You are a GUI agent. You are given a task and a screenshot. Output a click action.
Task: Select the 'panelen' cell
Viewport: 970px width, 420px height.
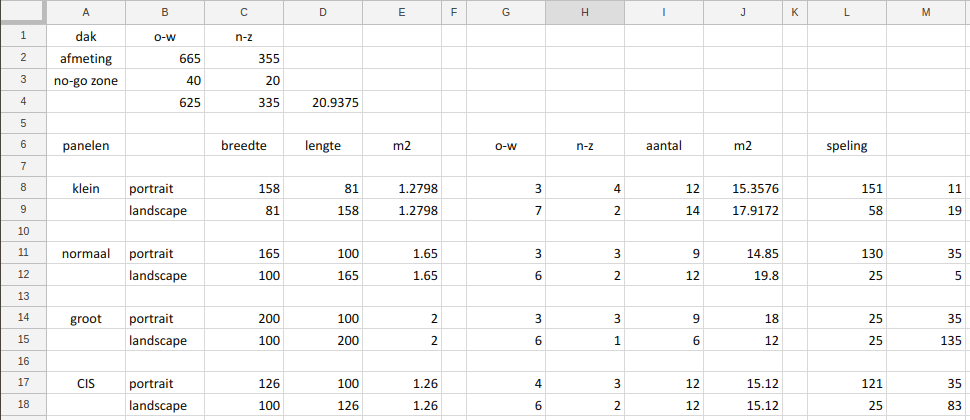click(x=86, y=145)
